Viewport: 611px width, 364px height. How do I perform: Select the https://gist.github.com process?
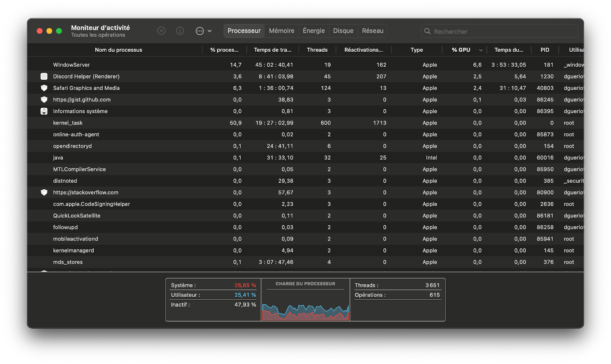305,100
